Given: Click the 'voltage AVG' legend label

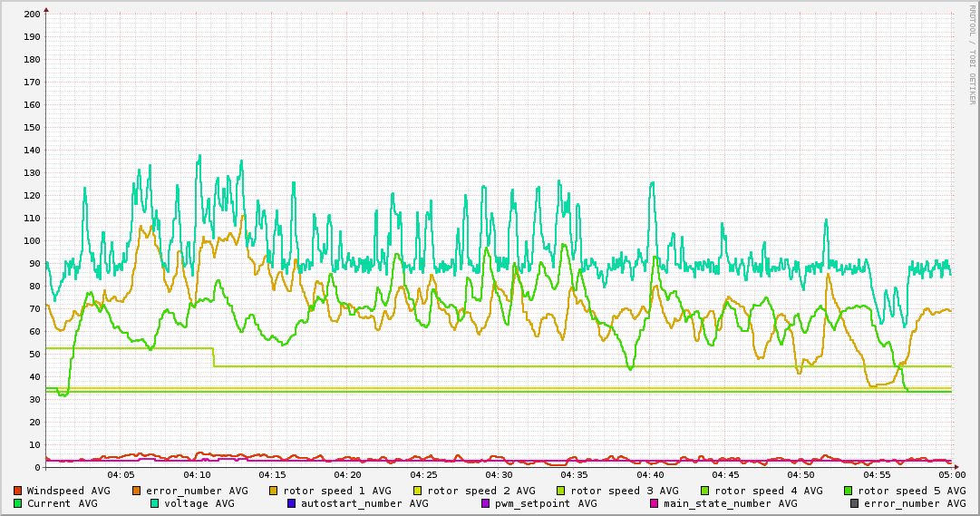Looking at the screenshot, I should tap(199, 503).
